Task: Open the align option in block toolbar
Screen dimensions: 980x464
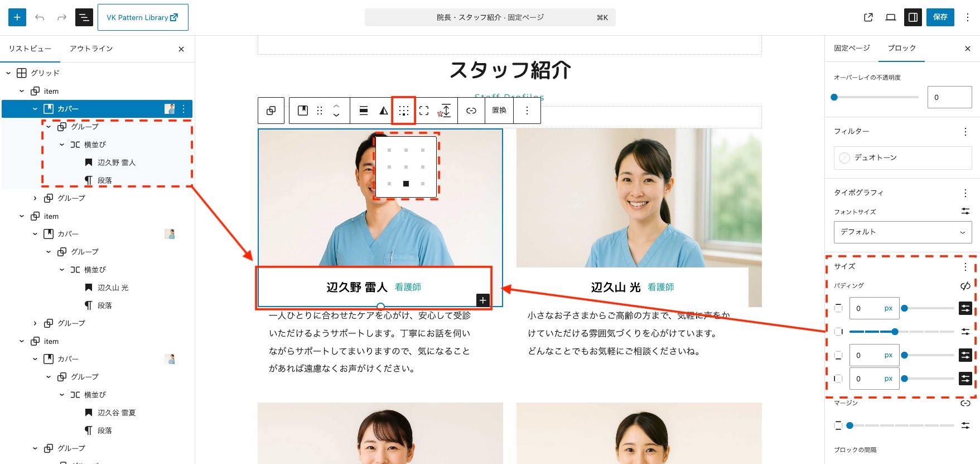Action: [x=364, y=111]
